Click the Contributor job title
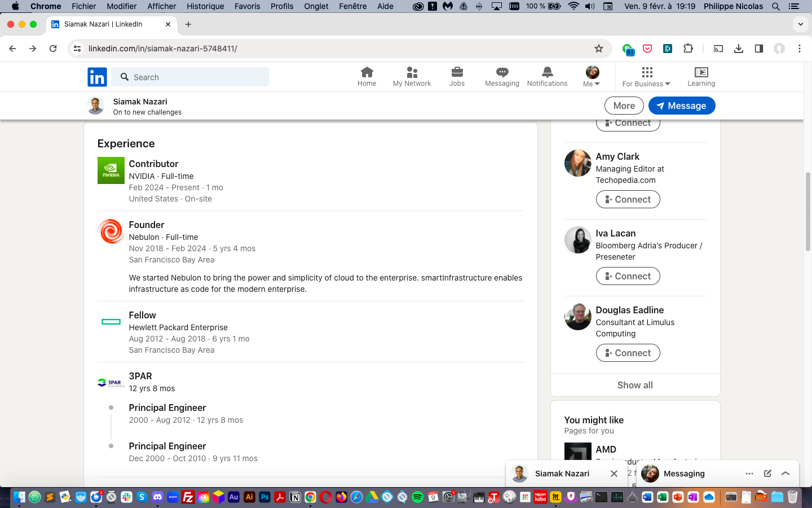This screenshot has height=508, width=812. [x=153, y=164]
